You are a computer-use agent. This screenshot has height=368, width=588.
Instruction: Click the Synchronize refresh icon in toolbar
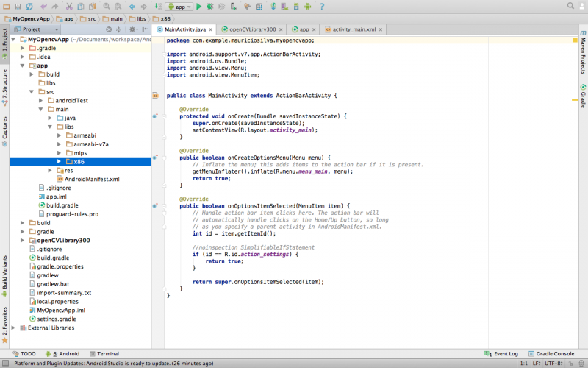(30, 6)
